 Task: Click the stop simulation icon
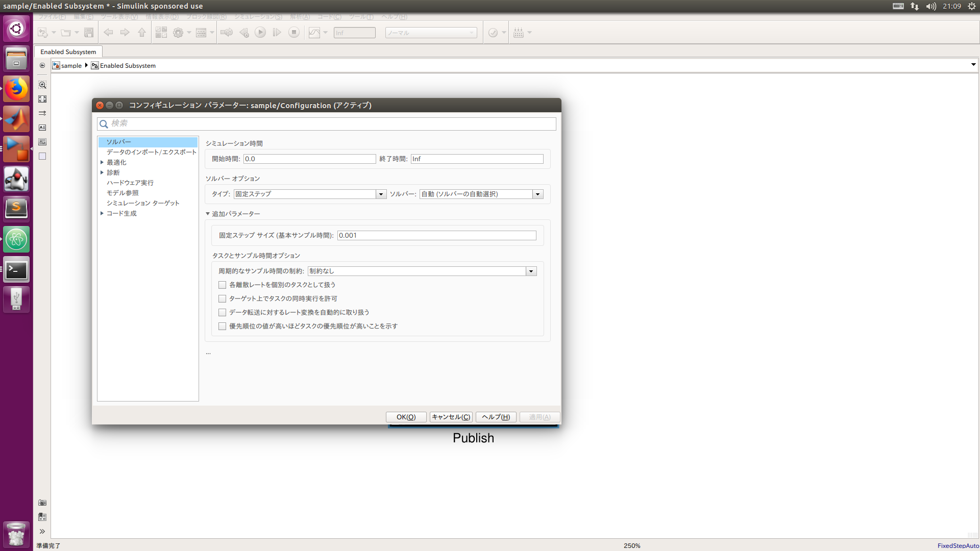[x=294, y=32]
